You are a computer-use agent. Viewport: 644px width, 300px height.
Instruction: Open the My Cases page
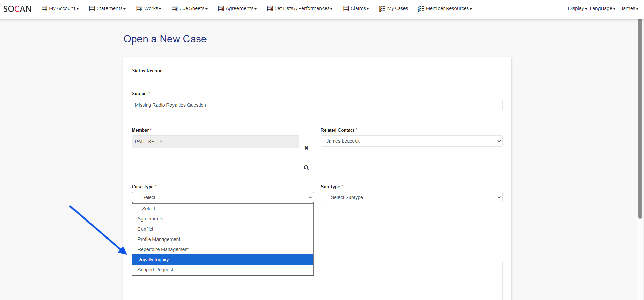click(x=394, y=8)
